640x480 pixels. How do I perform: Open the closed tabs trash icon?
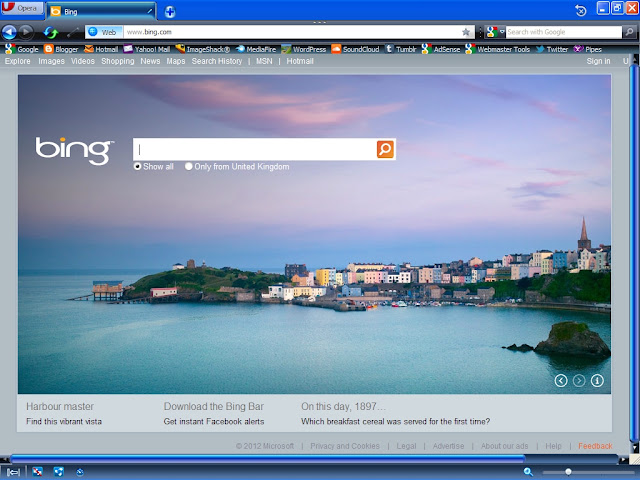(x=580, y=10)
